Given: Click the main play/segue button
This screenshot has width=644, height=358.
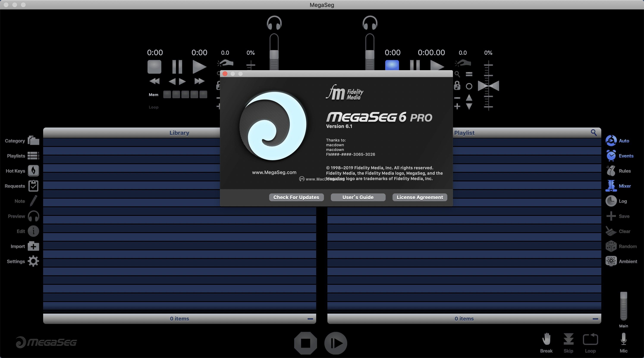Looking at the screenshot, I should tap(336, 343).
